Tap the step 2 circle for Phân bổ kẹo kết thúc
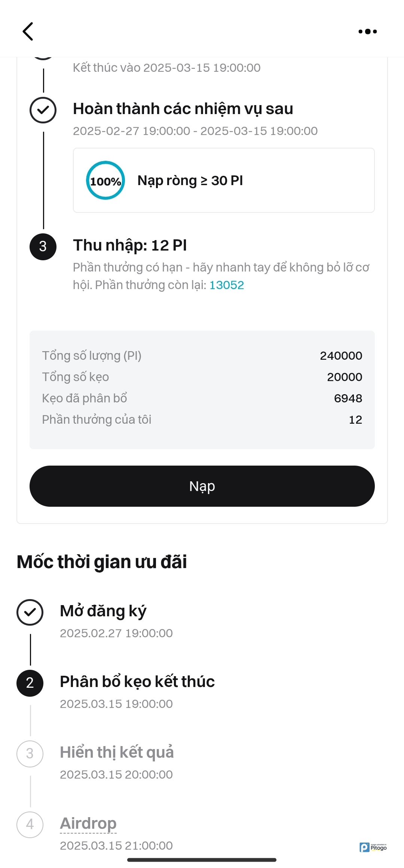Screen dimensions: 404x868 click(30, 683)
